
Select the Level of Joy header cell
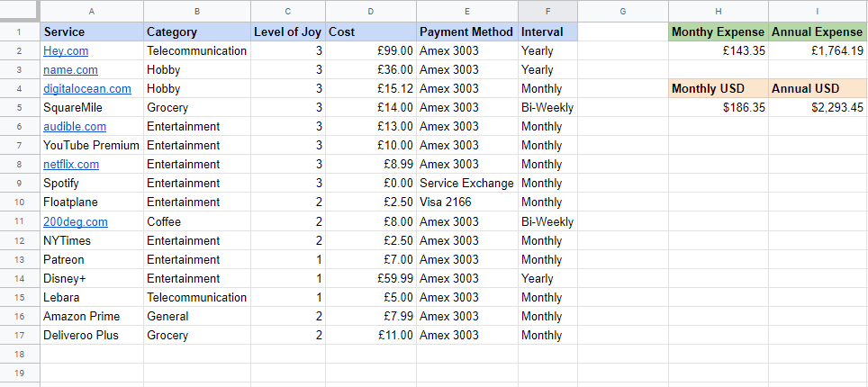(288, 31)
